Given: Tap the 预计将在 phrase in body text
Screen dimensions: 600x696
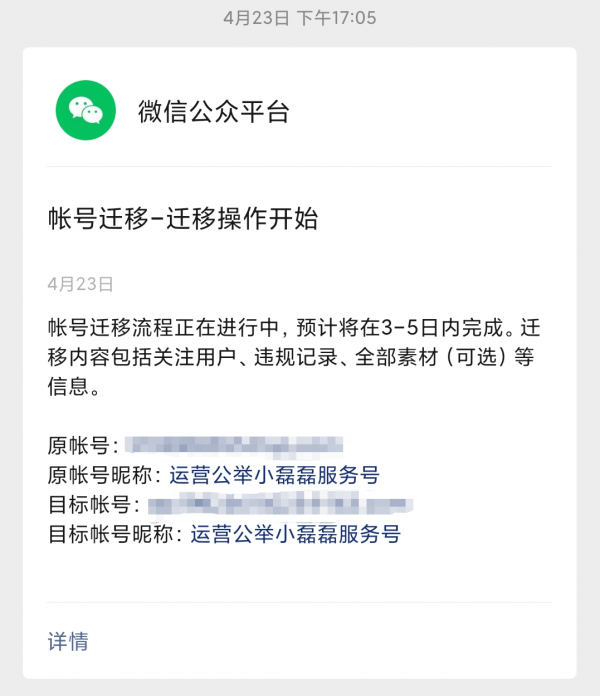Looking at the screenshot, I should tap(338, 328).
